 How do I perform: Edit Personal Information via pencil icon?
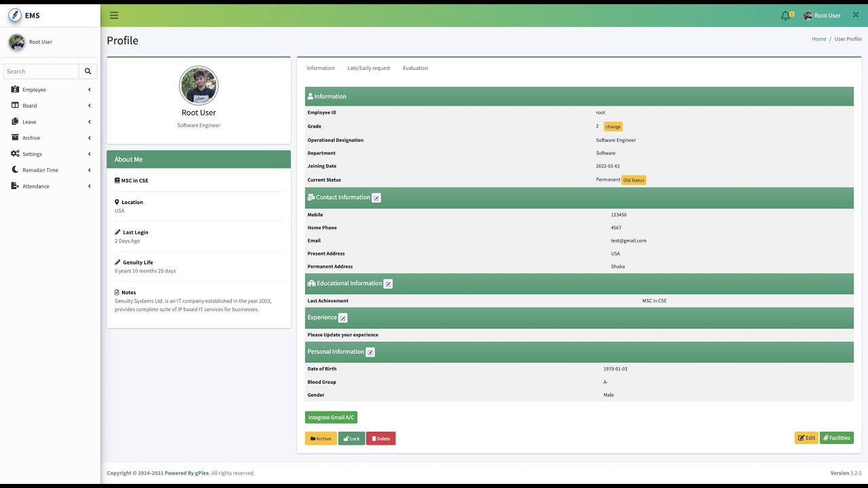click(370, 352)
